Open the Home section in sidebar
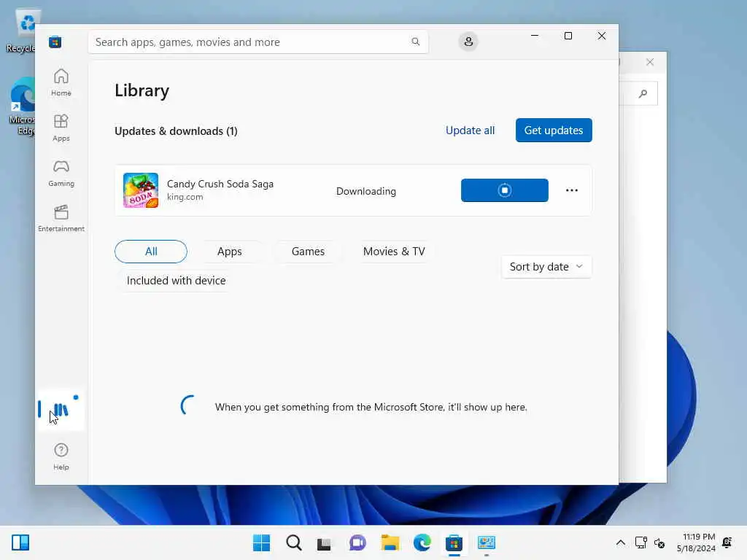Screen dimensions: 747x560 pyautogui.click(x=61, y=82)
